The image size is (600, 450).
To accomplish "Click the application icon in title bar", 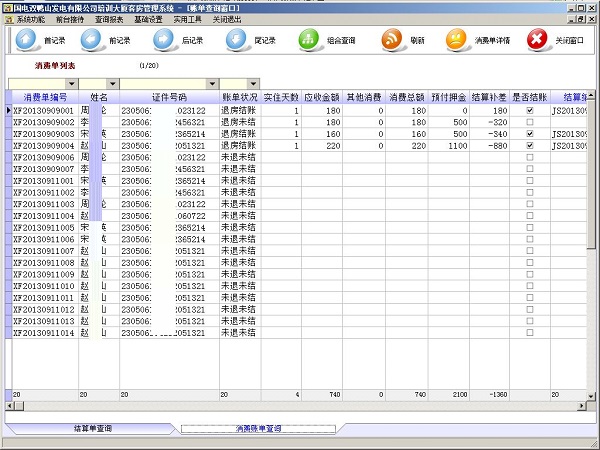I will click(x=7, y=8).
